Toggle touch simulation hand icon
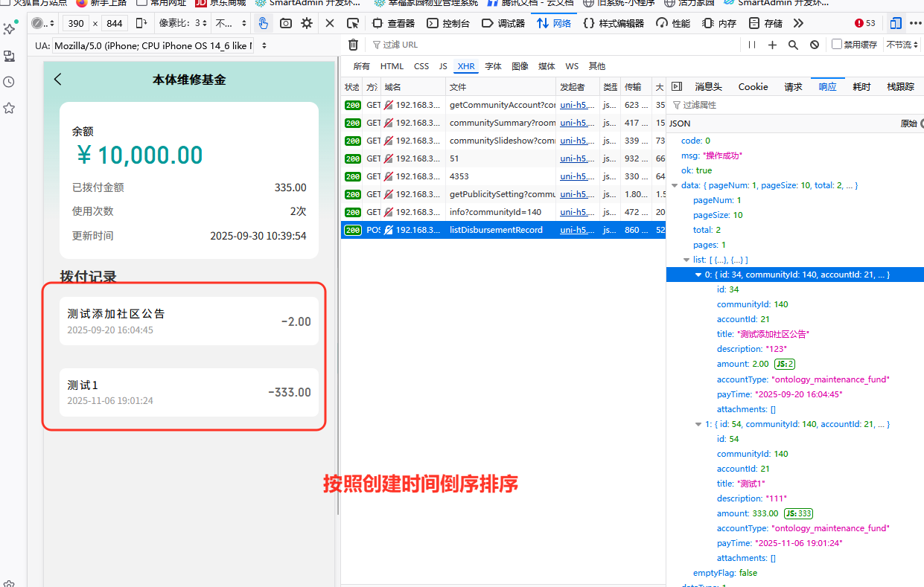This screenshot has width=924, height=587. 263,23
